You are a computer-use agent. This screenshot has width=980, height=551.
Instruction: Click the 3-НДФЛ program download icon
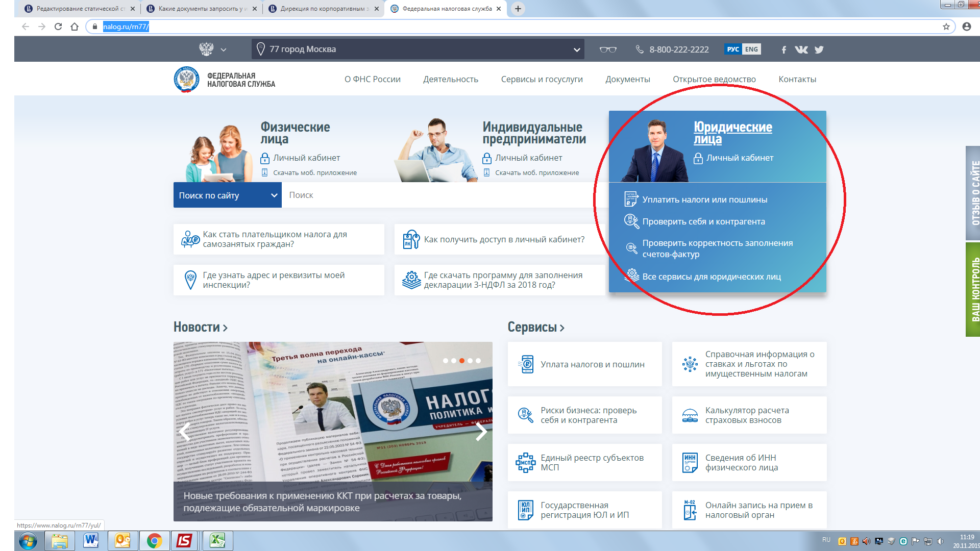click(x=411, y=280)
